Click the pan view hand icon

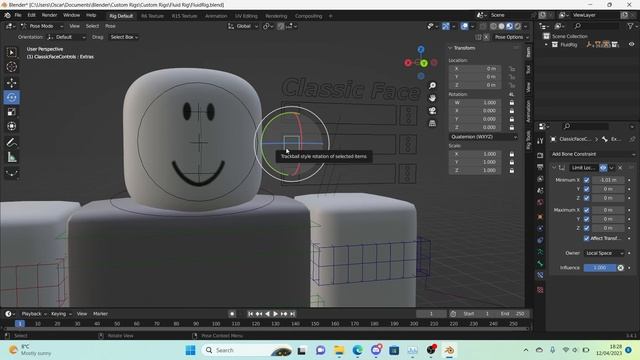432,98
